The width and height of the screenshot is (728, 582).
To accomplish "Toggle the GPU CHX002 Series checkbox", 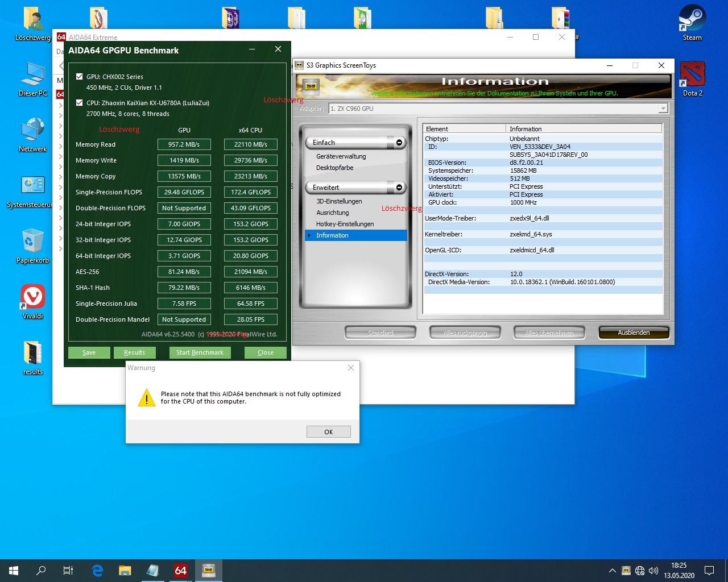I will (80, 76).
